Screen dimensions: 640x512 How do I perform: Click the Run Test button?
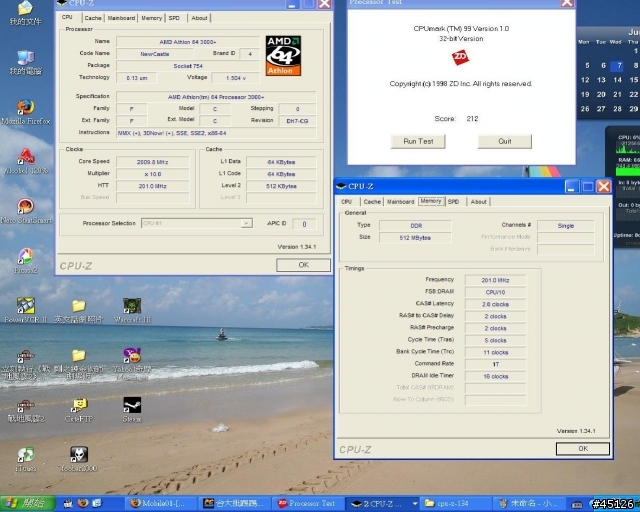click(418, 141)
